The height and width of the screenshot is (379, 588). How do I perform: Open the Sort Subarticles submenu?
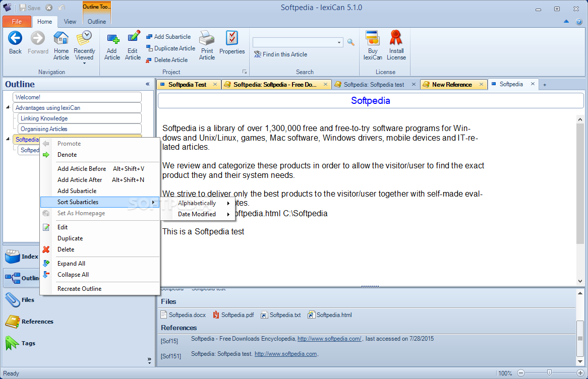click(x=100, y=202)
